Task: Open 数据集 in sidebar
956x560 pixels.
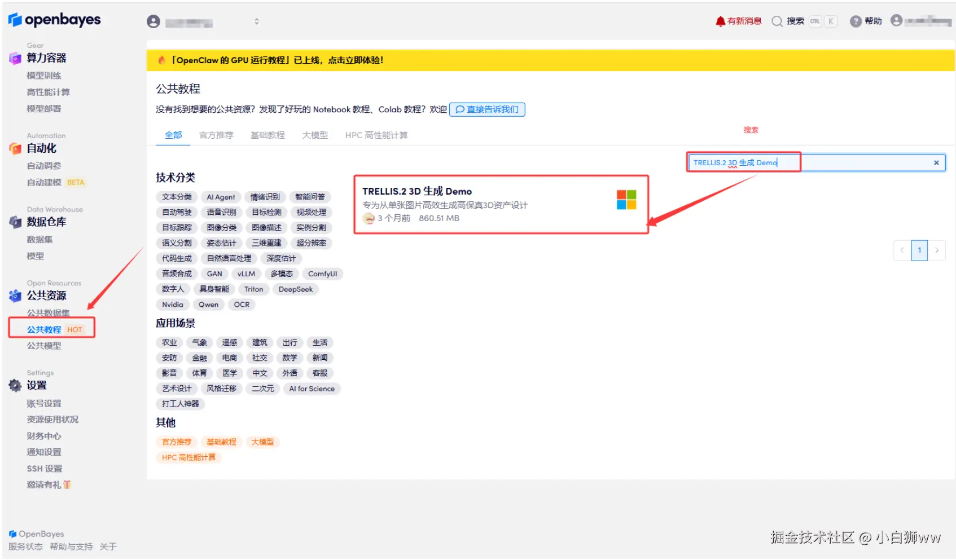Action: (x=40, y=240)
